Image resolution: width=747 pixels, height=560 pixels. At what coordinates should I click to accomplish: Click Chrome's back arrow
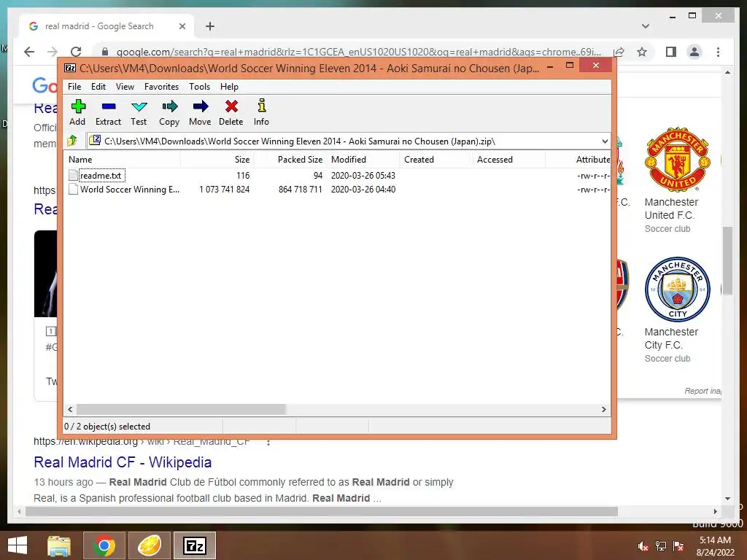(x=29, y=52)
